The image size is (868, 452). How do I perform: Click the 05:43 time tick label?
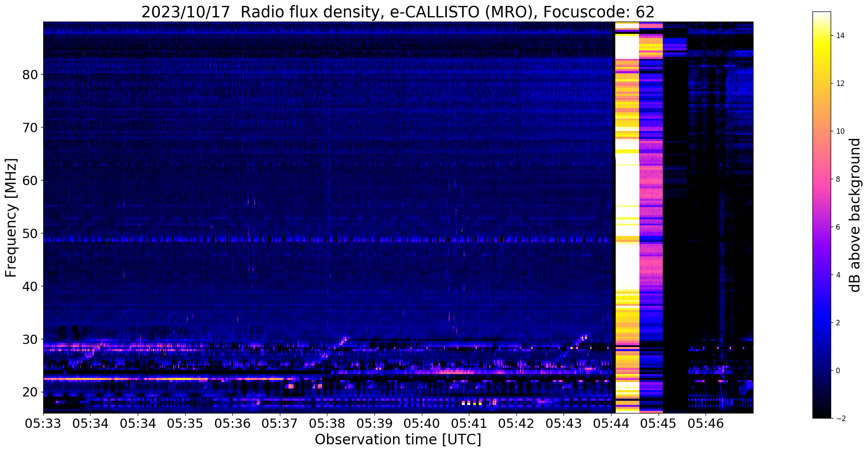tap(564, 423)
